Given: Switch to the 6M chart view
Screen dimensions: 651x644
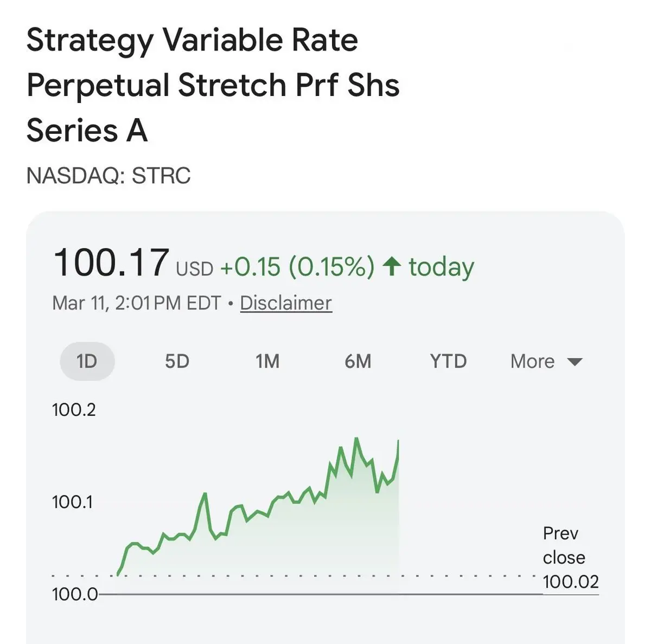Looking at the screenshot, I should (358, 361).
